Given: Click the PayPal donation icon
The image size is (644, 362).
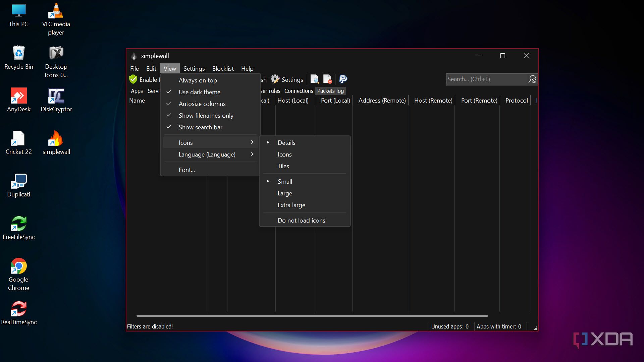Looking at the screenshot, I should pos(342,79).
